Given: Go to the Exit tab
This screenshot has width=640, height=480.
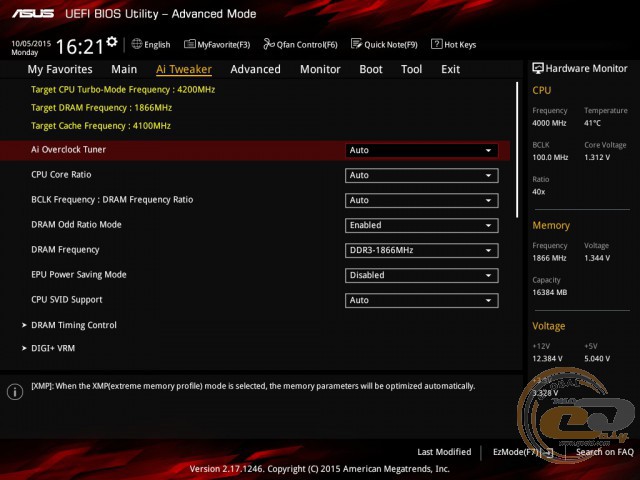Looking at the screenshot, I should [x=450, y=69].
